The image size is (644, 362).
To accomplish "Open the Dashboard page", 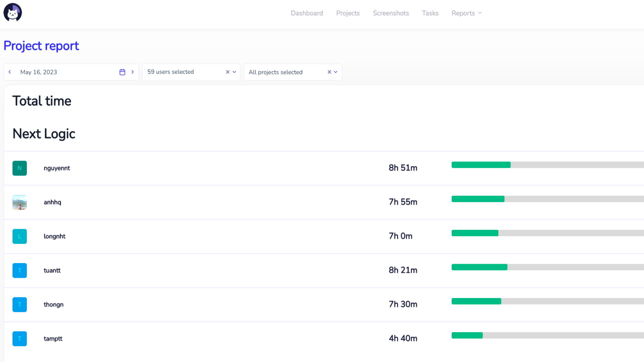I will (x=307, y=13).
